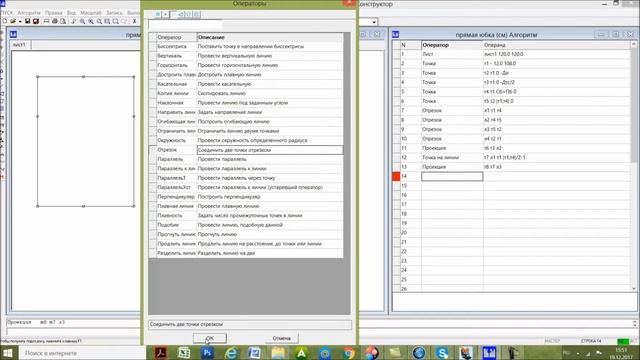
Task: Click the search field atop Операторы dialog
Action: click(x=185, y=24)
